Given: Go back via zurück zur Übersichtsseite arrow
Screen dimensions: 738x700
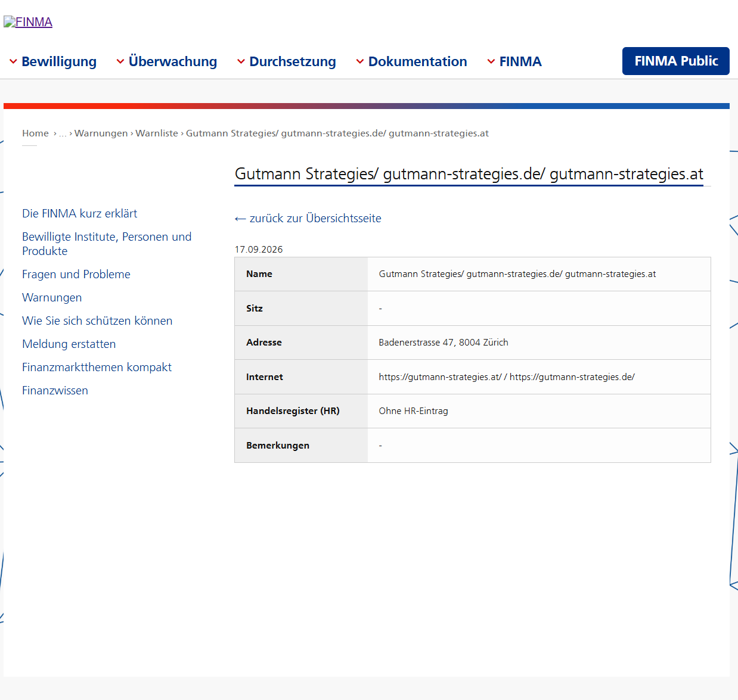Looking at the screenshot, I should [x=308, y=218].
